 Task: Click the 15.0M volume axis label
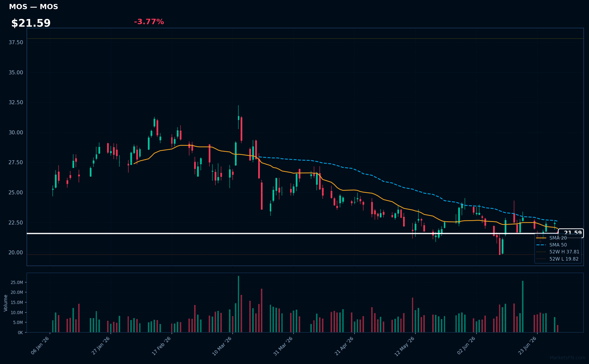(x=17, y=303)
